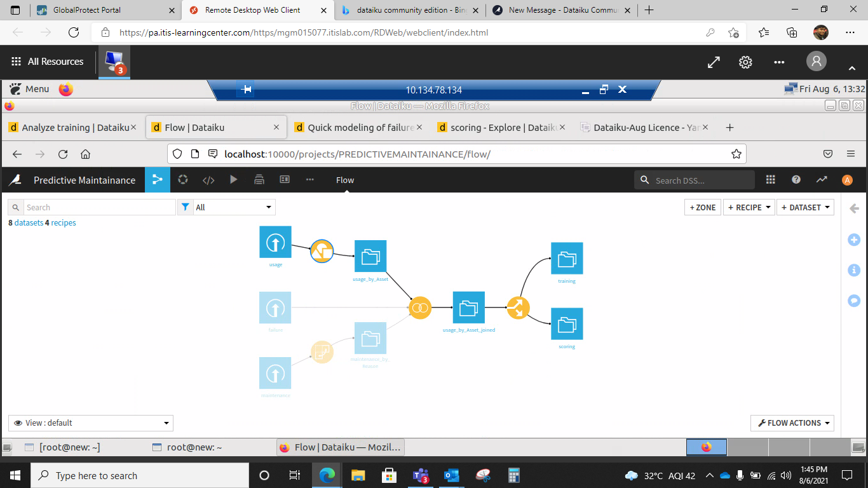The image size is (868, 488).
Task: Open the Flow view icon in Dataiku navbar
Action: (157, 179)
